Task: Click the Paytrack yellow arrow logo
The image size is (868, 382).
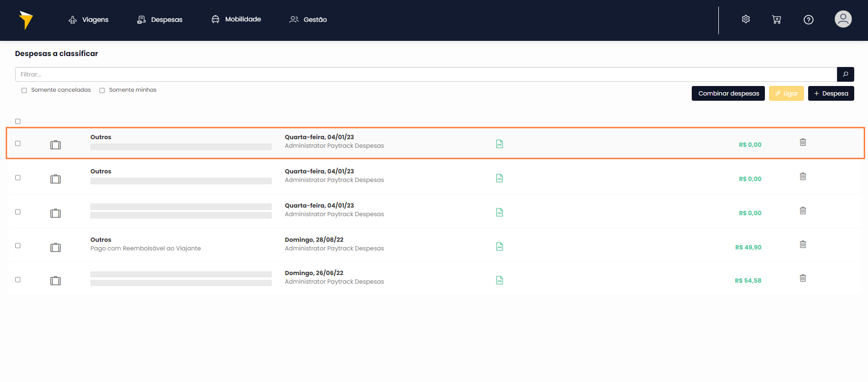Action: (26, 20)
